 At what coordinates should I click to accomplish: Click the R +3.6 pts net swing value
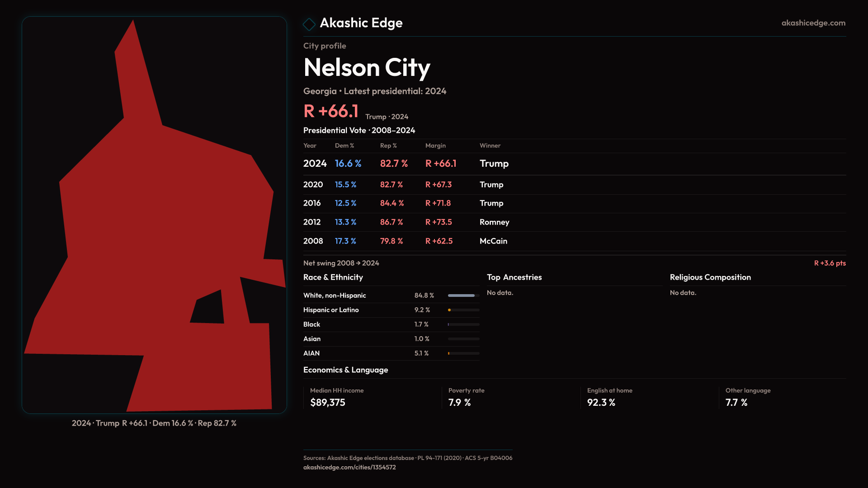(830, 263)
